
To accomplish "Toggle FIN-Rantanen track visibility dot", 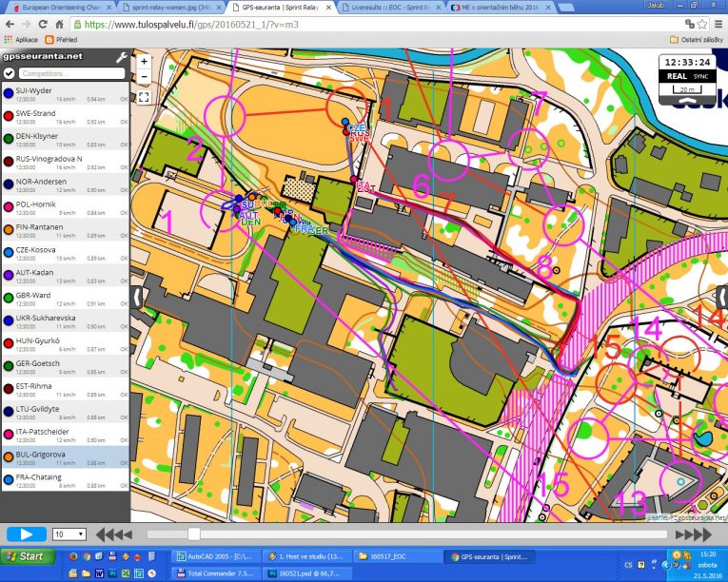I will point(9,230).
